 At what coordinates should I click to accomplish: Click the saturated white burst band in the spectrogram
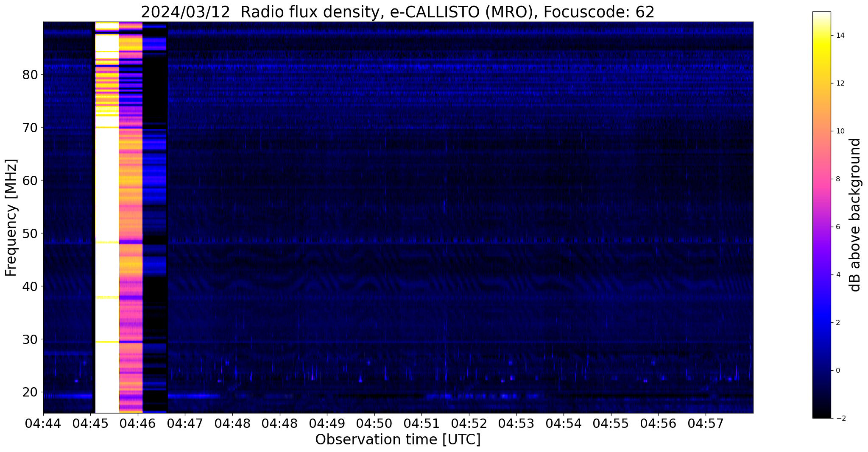(x=107, y=217)
